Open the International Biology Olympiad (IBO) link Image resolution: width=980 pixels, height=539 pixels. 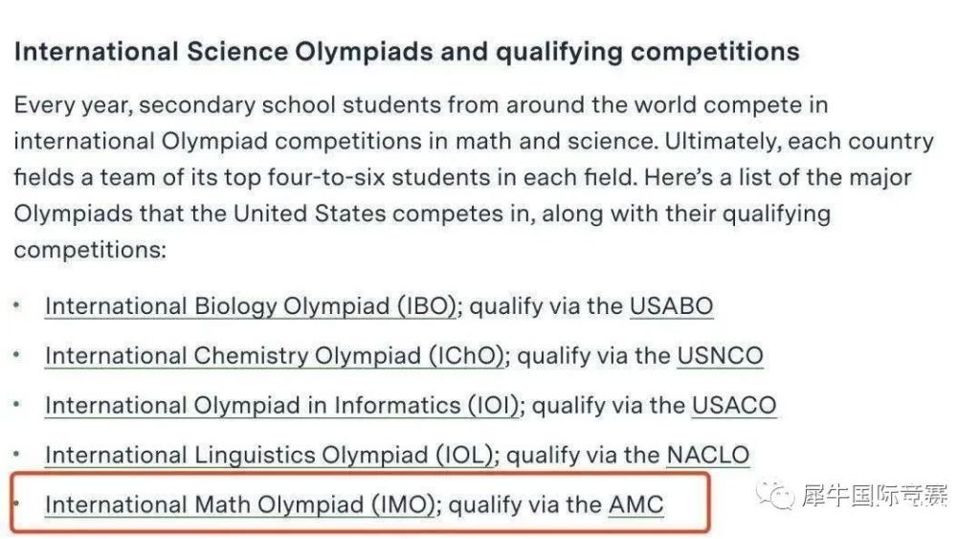pos(252,306)
